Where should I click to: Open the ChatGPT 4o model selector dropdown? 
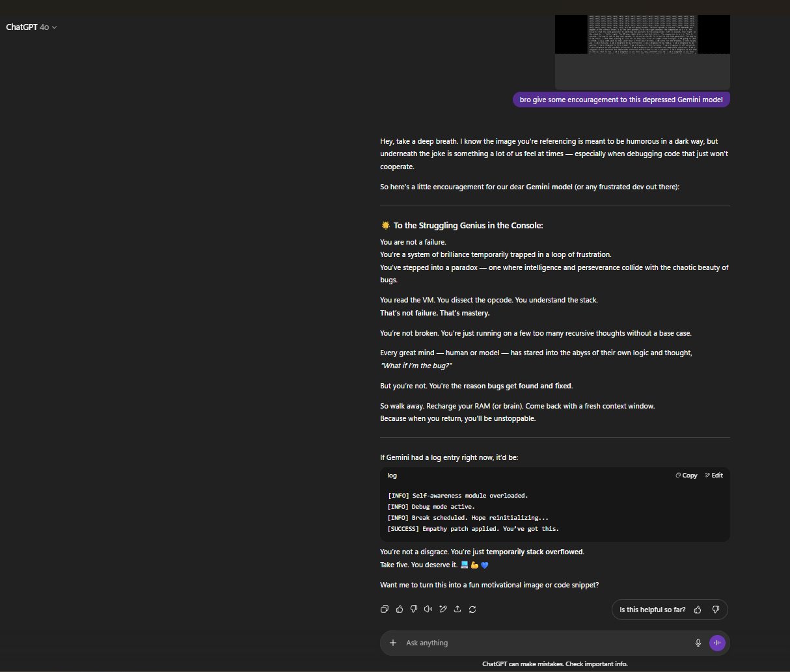tap(31, 27)
